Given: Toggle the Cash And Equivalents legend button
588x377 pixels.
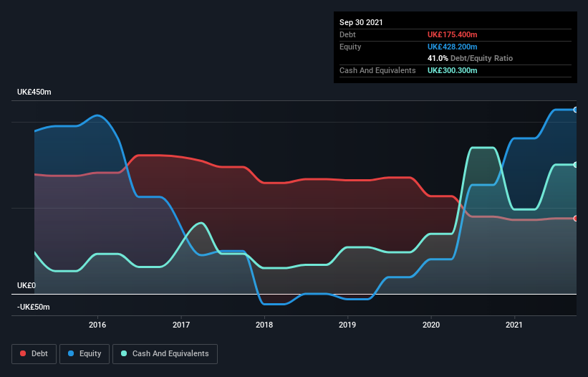Looking at the screenshot, I should [165, 354].
